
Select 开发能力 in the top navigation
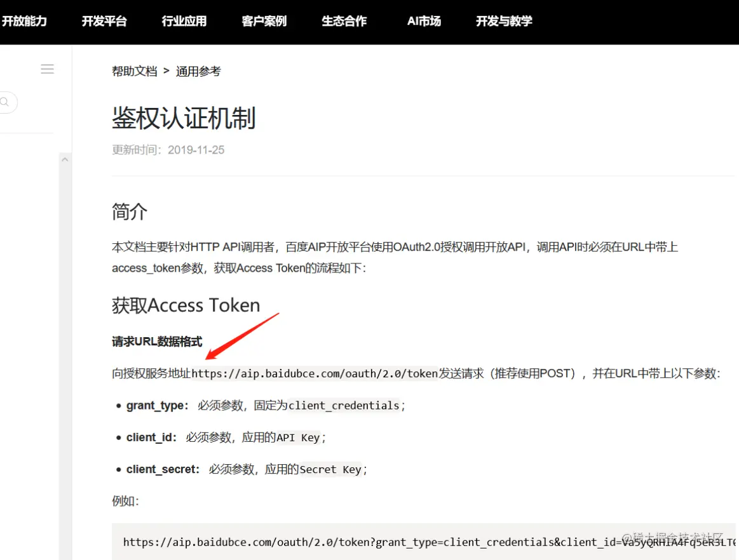click(x=25, y=21)
